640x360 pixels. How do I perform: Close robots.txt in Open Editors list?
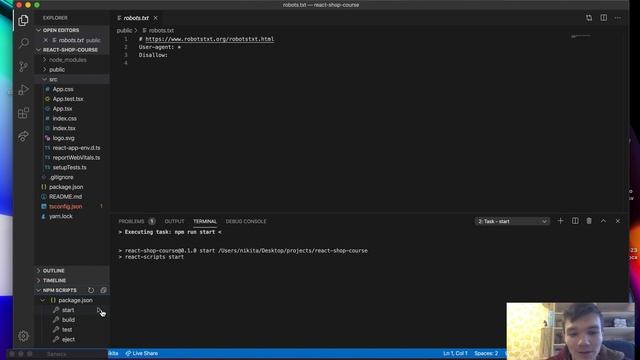(x=46, y=40)
